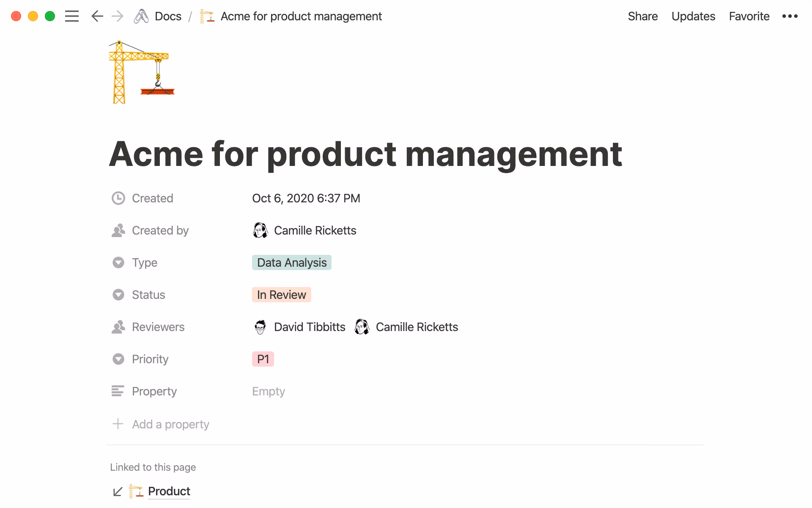812x508 pixels.
Task: Open the Priority property dropdown label
Action: coord(150,359)
